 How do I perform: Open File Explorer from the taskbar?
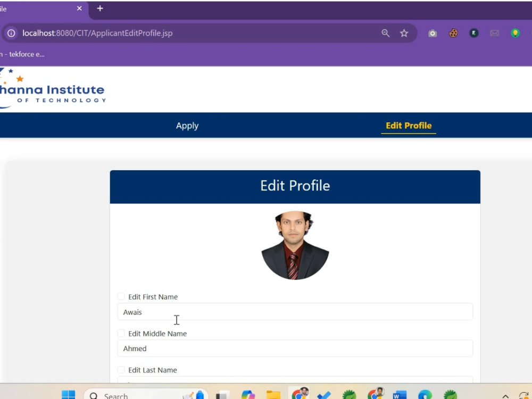(x=273, y=395)
